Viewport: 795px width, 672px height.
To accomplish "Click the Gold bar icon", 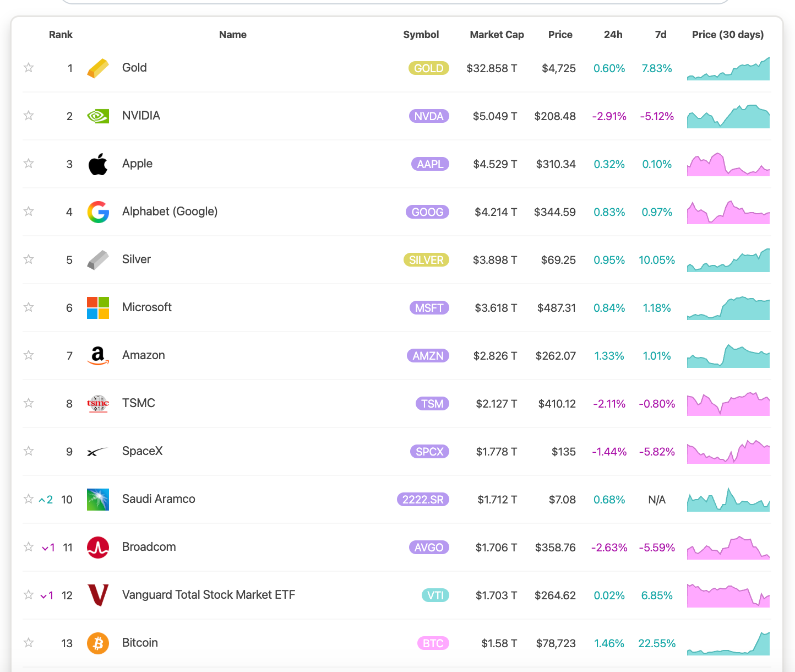I will click(x=98, y=68).
